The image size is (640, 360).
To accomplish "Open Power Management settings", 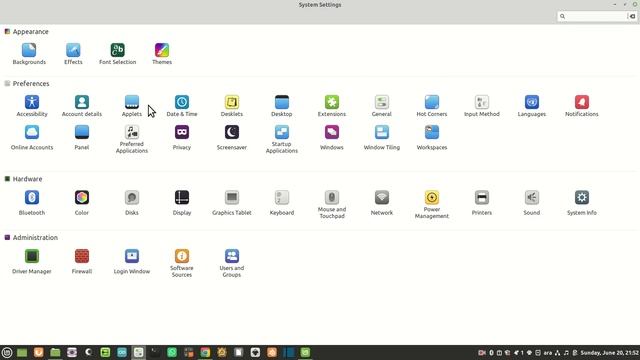I will coord(432,204).
